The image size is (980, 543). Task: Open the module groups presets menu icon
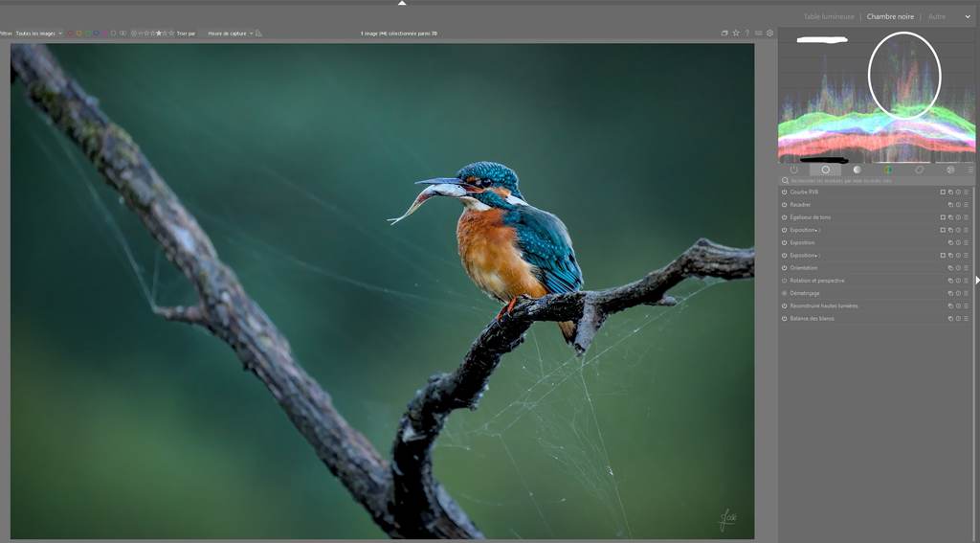[970, 170]
